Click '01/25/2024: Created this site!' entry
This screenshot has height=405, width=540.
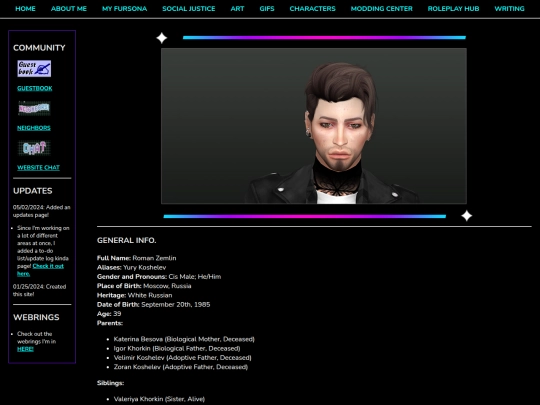coord(39,290)
